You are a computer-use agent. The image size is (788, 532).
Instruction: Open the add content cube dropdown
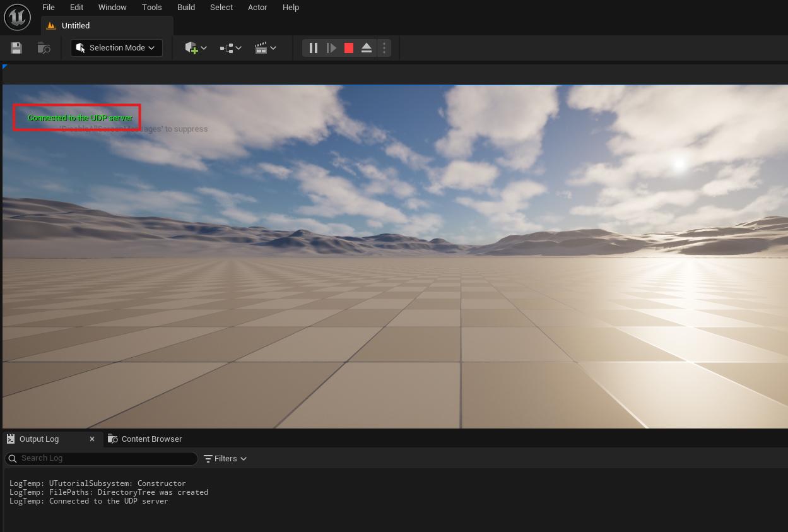(196, 48)
